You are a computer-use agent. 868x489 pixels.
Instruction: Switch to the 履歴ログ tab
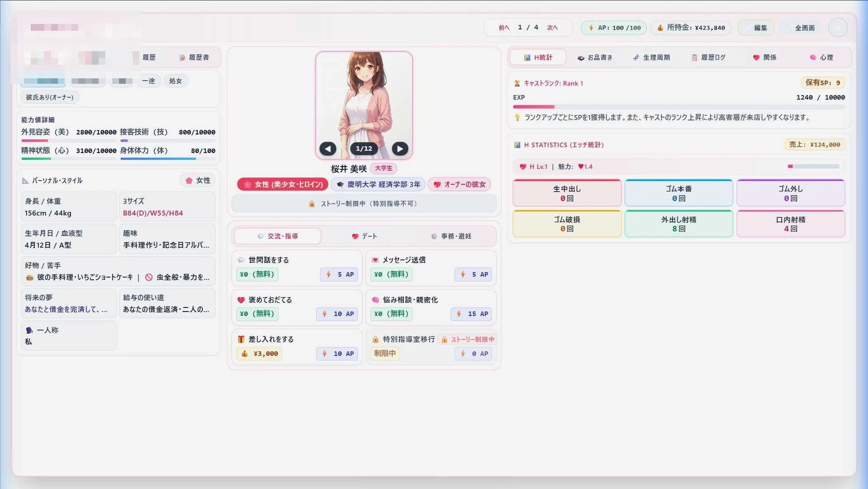coord(708,58)
